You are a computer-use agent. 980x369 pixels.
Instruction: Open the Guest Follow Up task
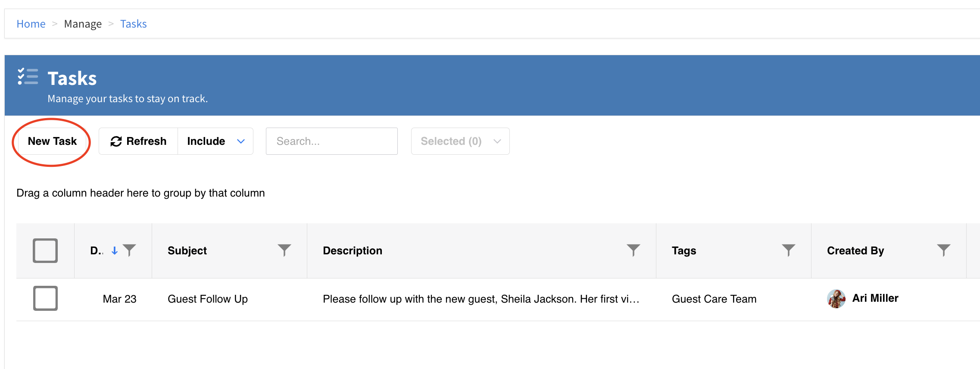coord(207,299)
